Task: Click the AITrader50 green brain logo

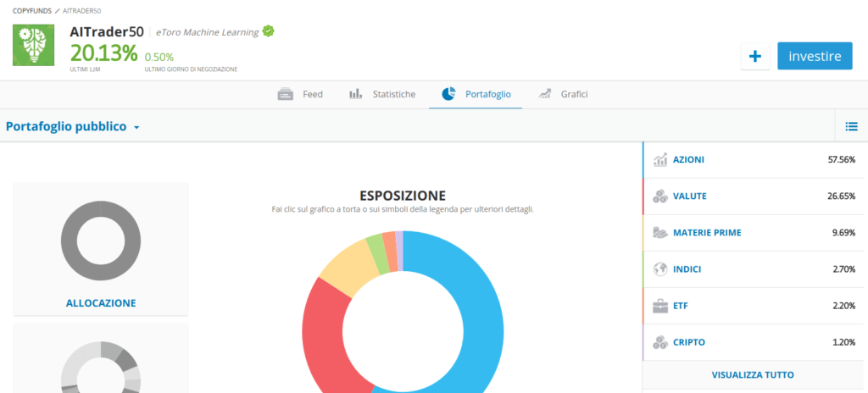Action: point(33,46)
